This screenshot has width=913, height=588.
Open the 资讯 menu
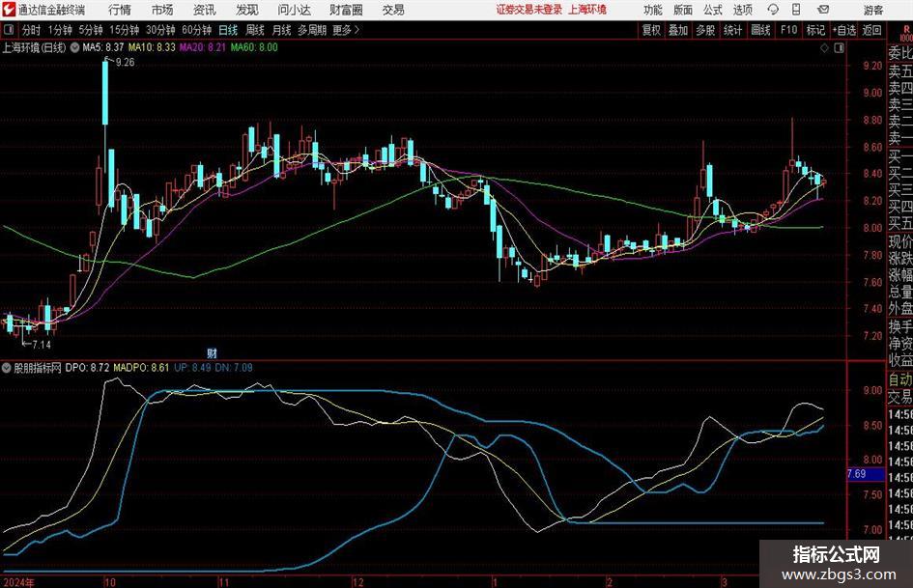205,10
